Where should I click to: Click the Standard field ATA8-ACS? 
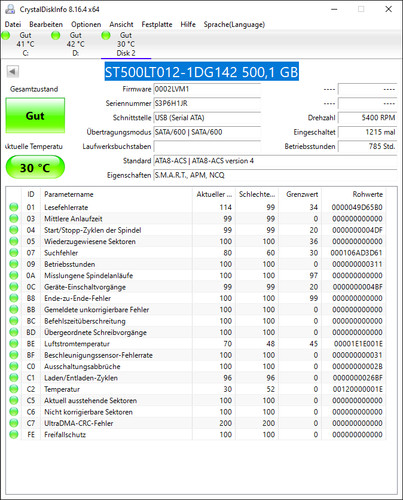pyautogui.click(x=275, y=161)
